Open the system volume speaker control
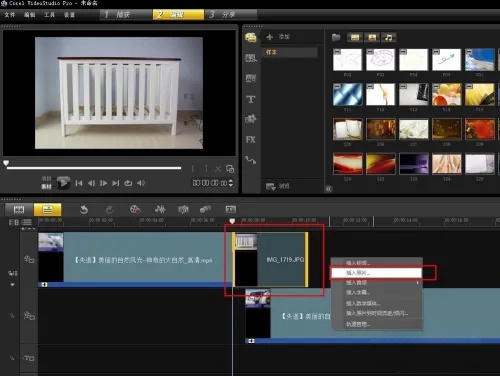Viewport: 500px width, 376px height. [141, 183]
